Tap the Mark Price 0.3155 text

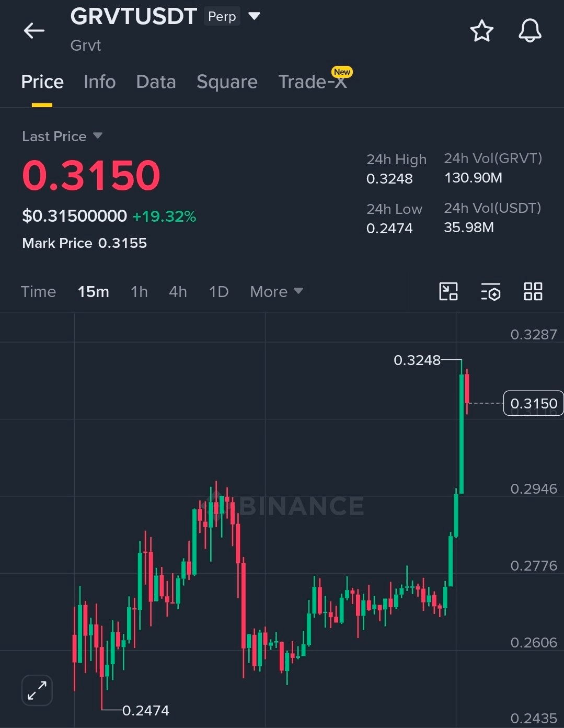(x=85, y=243)
